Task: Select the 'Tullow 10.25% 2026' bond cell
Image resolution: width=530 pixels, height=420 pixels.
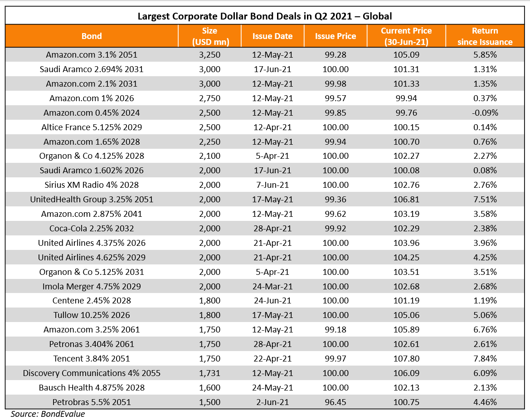Action: point(92,315)
